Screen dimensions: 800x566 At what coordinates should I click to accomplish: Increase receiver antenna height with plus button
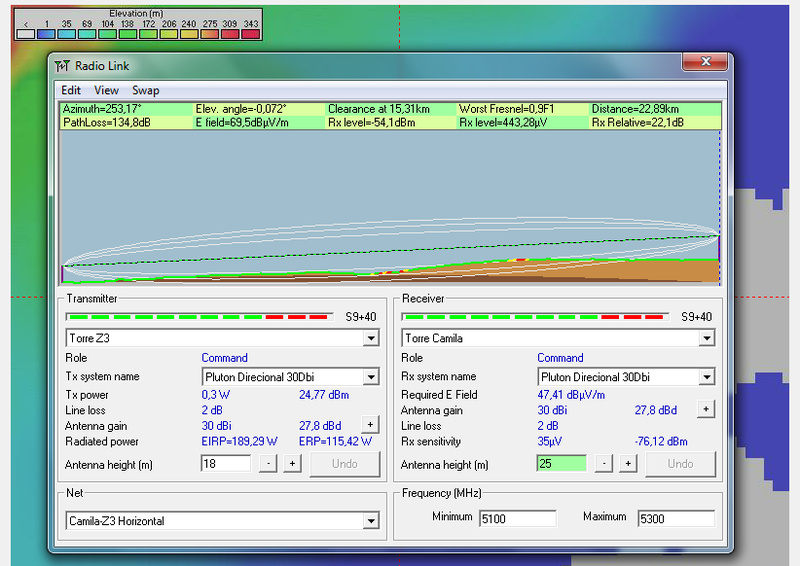[x=628, y=464]
